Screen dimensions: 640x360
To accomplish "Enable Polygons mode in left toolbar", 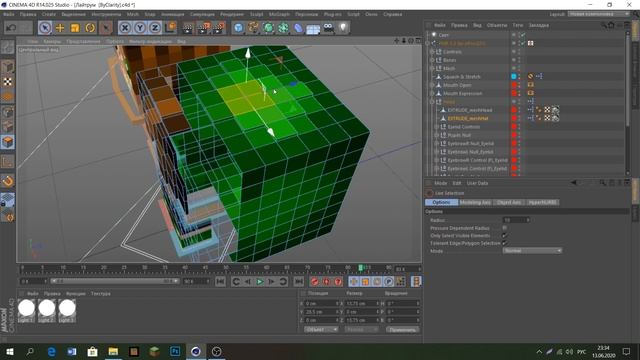I will pyautogui.click(x=8, y=142).
